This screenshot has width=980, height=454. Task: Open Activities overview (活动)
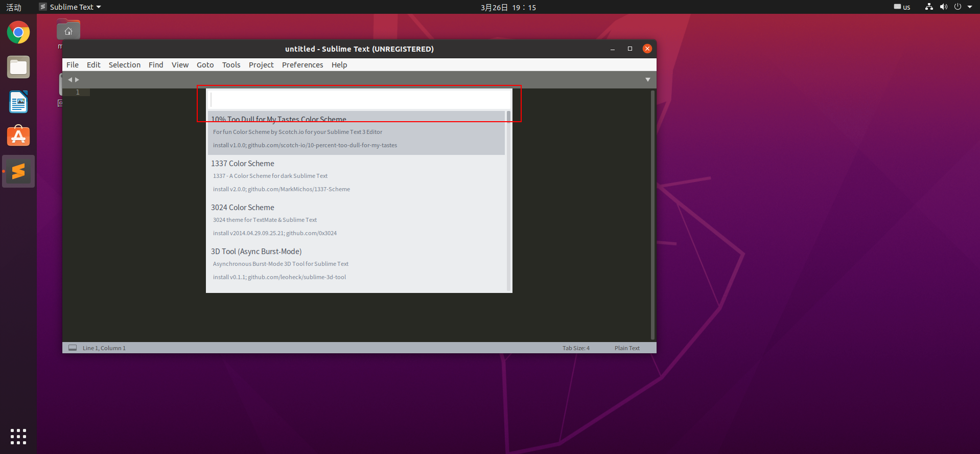coord(14,7)
